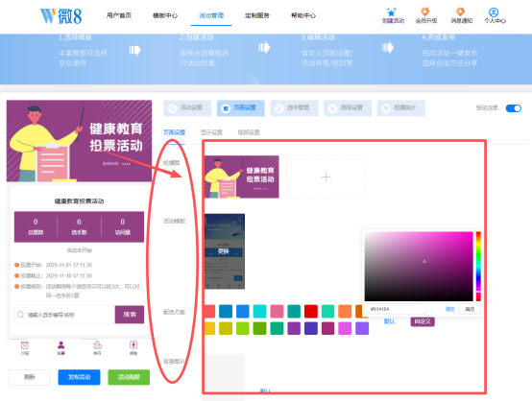Click the contestant search input field

point(64,315)
